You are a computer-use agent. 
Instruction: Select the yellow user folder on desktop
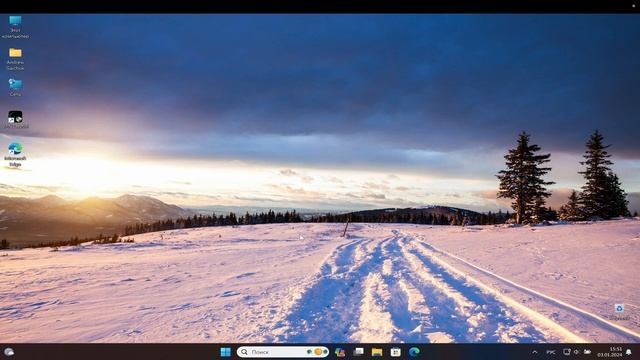click(x=15, y=59)
